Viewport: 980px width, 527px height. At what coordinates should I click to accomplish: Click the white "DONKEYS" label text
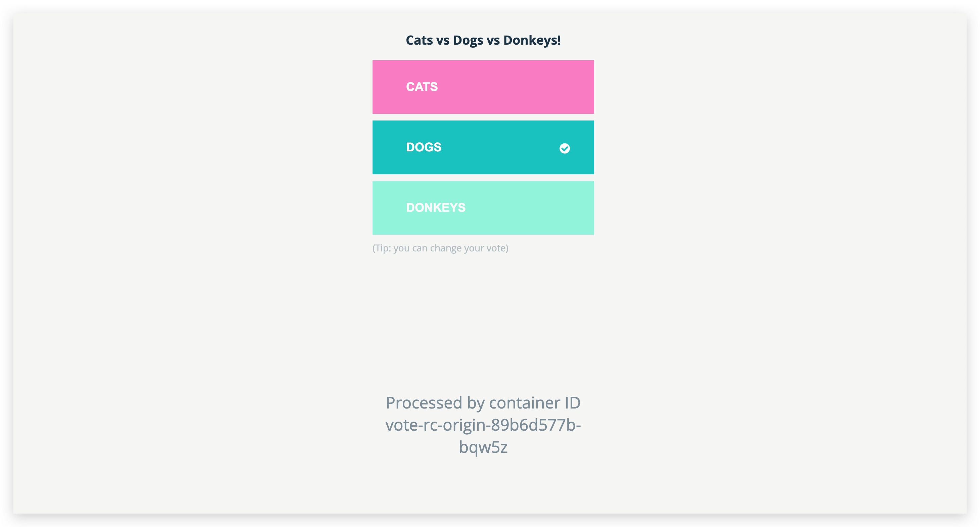[436, 208]
